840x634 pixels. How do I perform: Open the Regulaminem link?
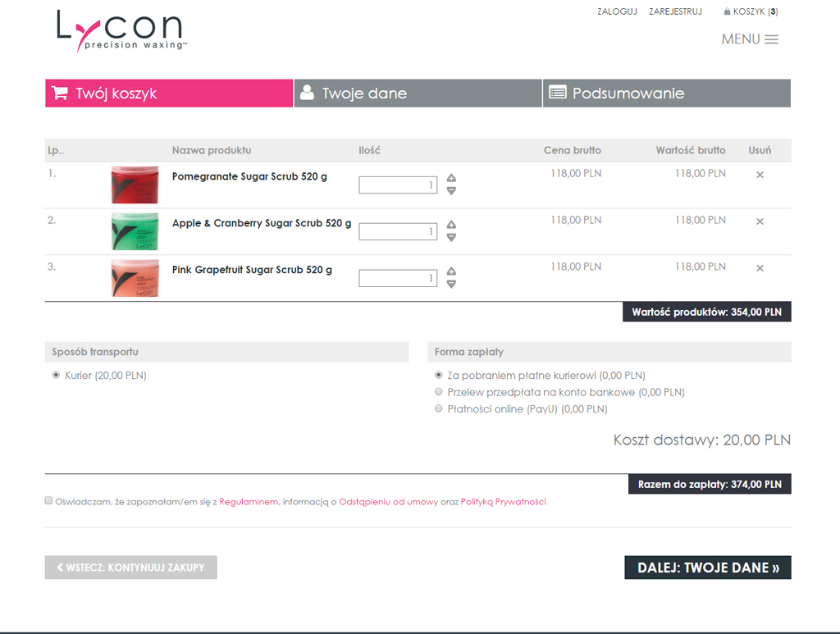click(x=249, y=502)
